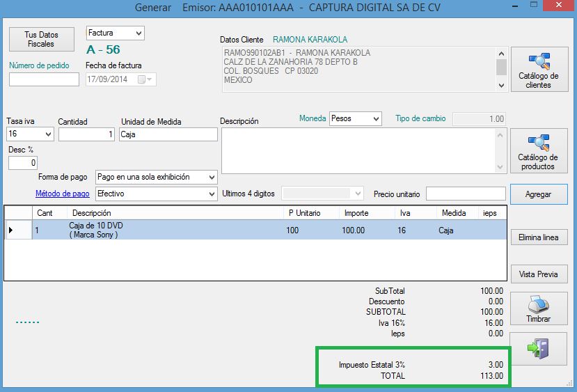The image size is (577, 392).
Task: Click the Medida column header
Action: (457, 213)
